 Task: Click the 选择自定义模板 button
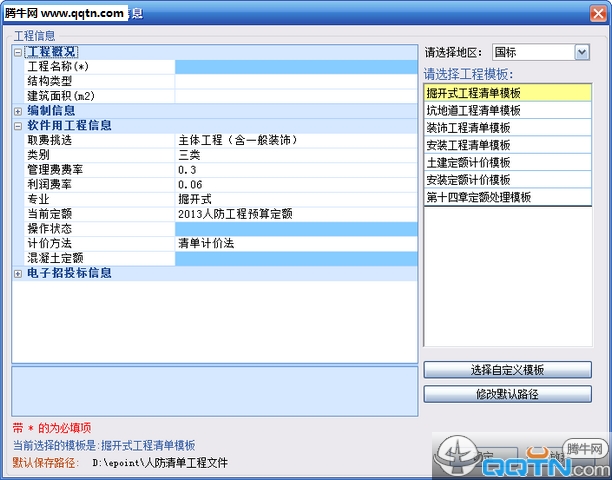[507, 370]
